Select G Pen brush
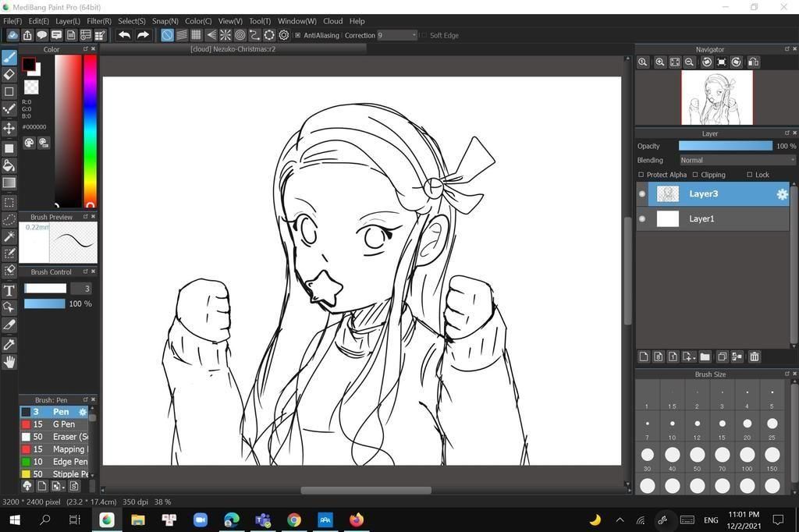Viewport: 799px width, 532px height. tap(55, 424)
